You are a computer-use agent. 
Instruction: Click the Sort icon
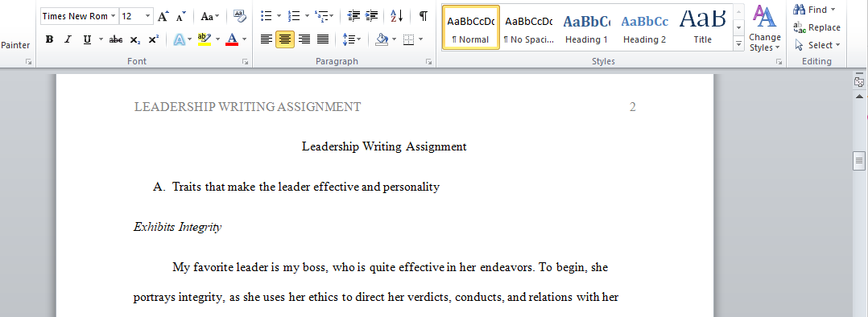click(396, 16)
